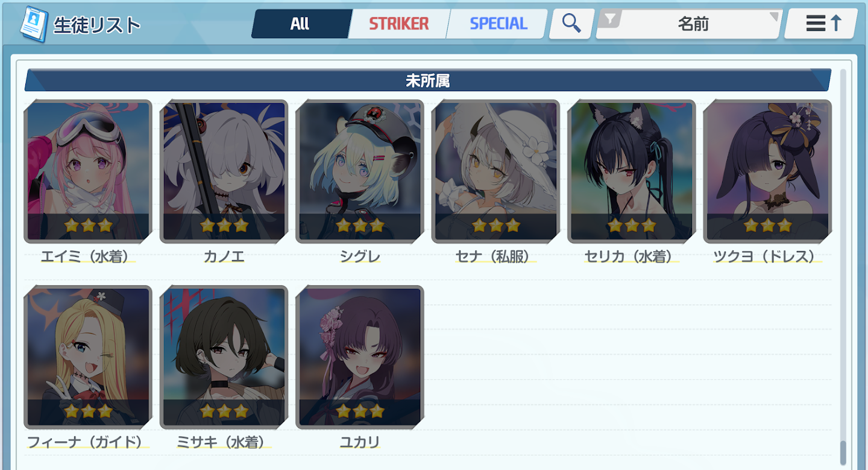The width and height of the screenshot is (868, 470).
Task: Choose the セナ（私服） portrait
Action: coord(496,171)
